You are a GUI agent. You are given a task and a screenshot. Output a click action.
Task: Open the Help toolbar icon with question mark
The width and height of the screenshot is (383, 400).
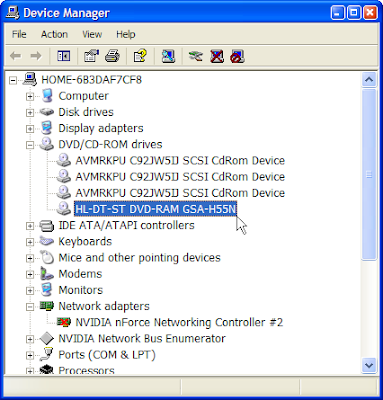[x=140, y=56]
